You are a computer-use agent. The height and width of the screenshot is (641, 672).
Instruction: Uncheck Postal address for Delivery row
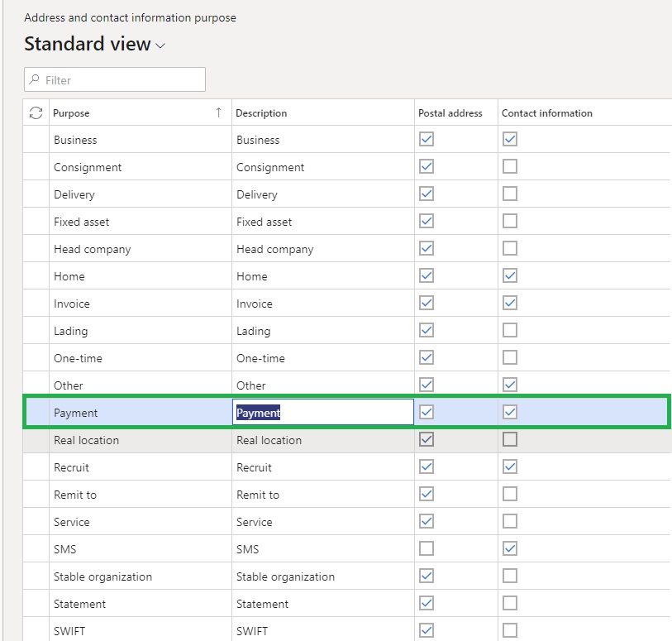427,194
